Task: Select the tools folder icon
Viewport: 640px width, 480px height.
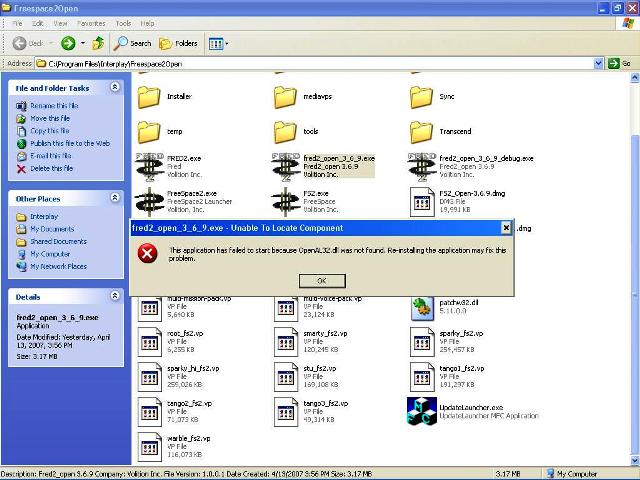Action: coord(285,132)
